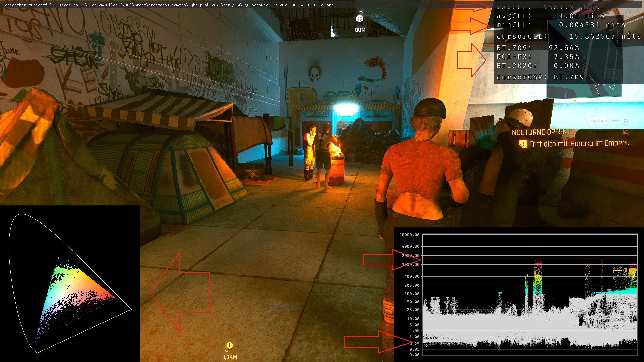Viewport: 644px width, 362px height.
Task: Click the compass N icon on minimap
Action: pyautogui.click(x=630, y=13)
